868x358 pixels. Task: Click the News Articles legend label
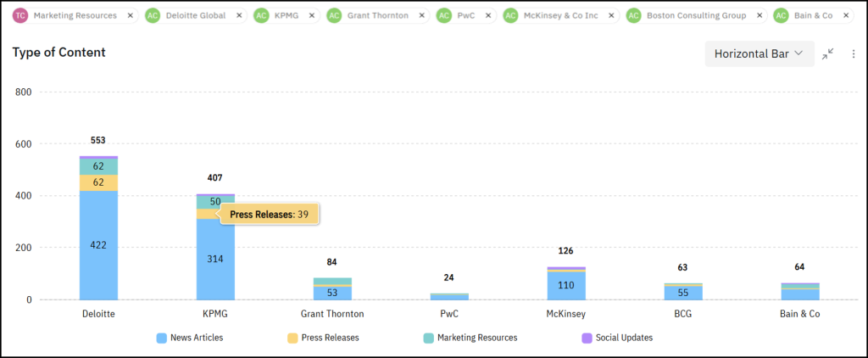coord(197,338)
